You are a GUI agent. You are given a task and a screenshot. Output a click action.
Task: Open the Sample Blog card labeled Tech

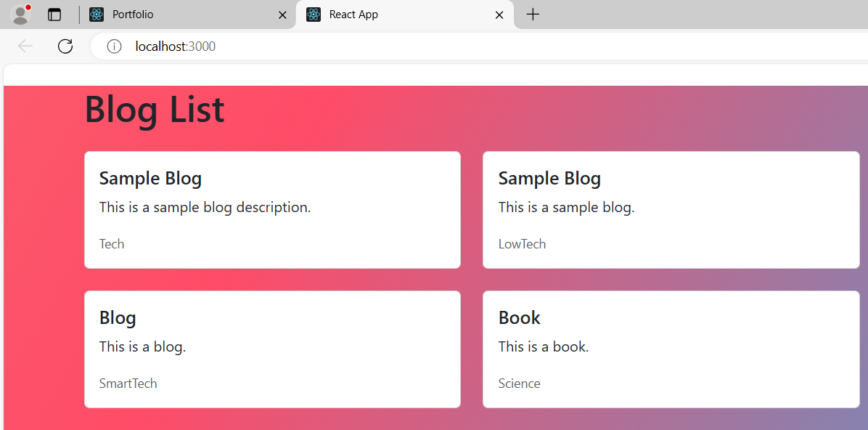click(272, 210)
